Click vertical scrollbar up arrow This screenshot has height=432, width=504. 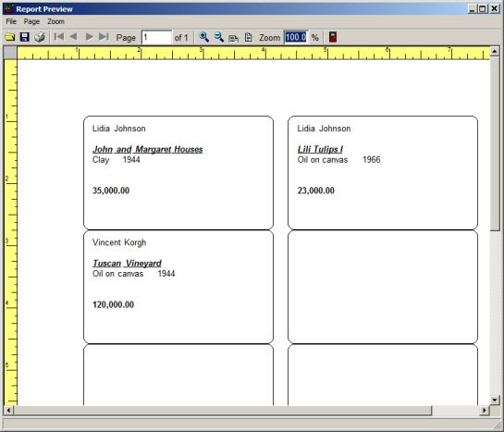(495, 51)
